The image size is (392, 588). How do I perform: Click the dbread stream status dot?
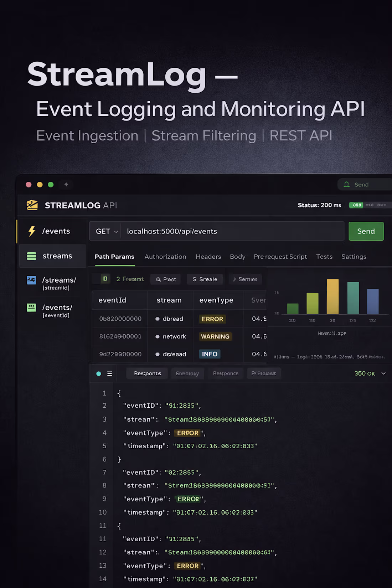[158, 319]
